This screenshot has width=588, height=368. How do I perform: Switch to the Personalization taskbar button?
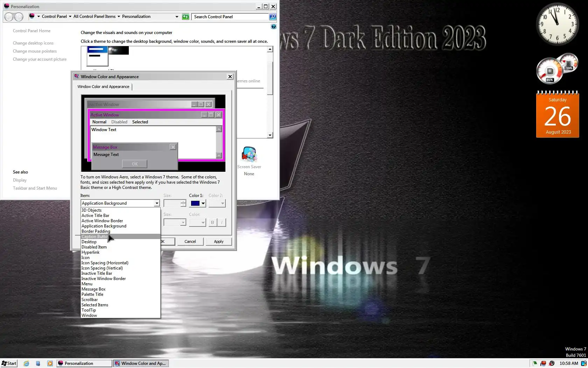point(84,363)
